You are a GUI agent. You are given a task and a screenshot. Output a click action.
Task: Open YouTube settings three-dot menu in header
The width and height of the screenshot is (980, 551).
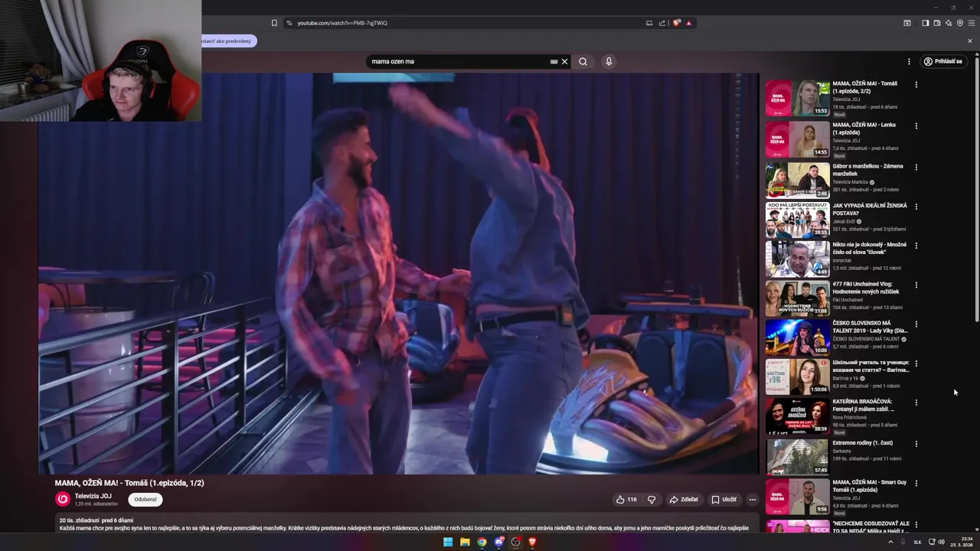[909, 61]
